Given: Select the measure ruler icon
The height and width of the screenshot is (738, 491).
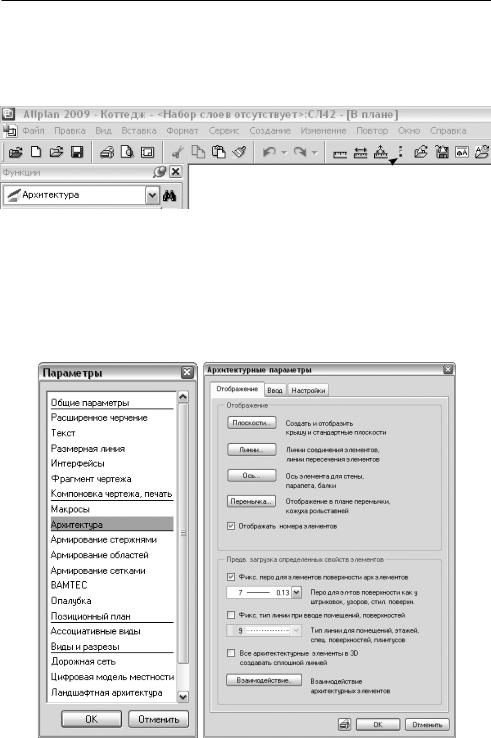Looking at the screenshot, I should point(340,153).
